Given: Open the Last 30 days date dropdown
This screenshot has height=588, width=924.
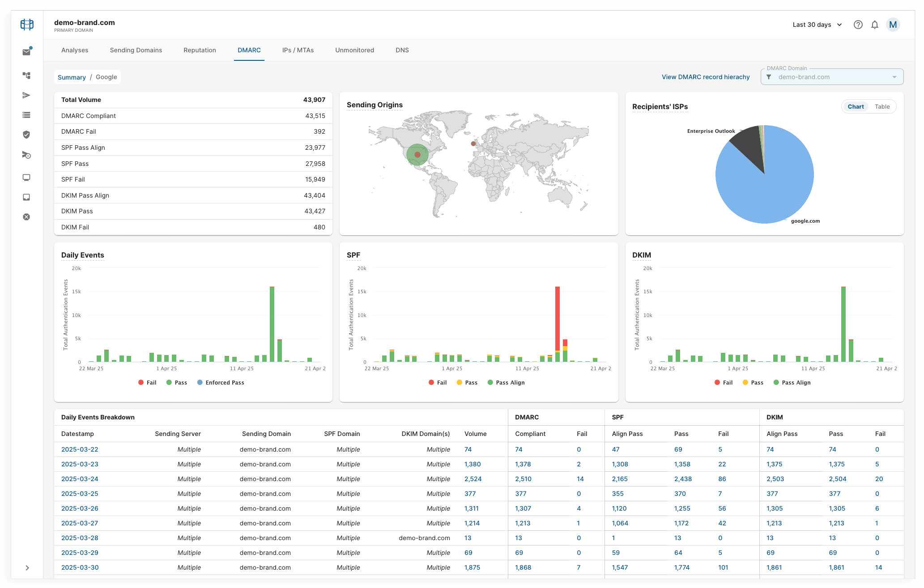Looking at the screenshot, I should [x=817, y=25].
